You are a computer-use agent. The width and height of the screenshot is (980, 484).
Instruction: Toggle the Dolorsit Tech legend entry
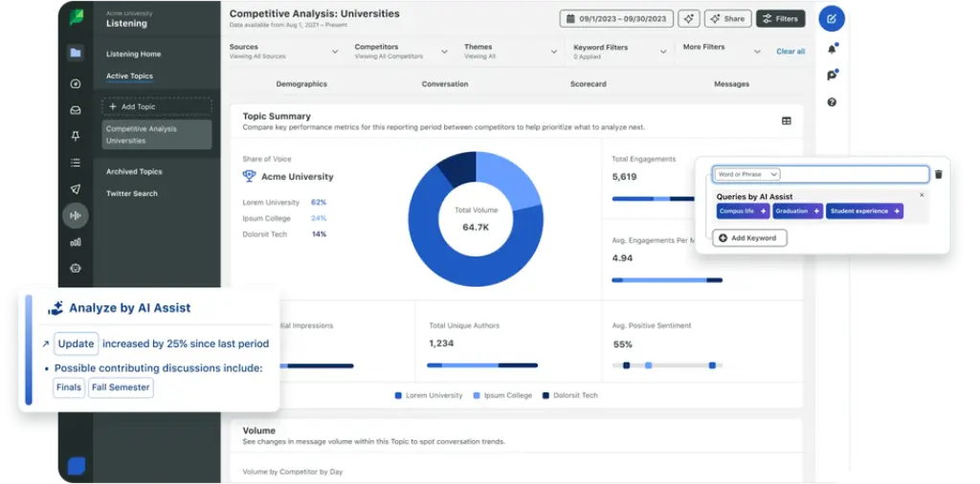click(x=570, y=395)
